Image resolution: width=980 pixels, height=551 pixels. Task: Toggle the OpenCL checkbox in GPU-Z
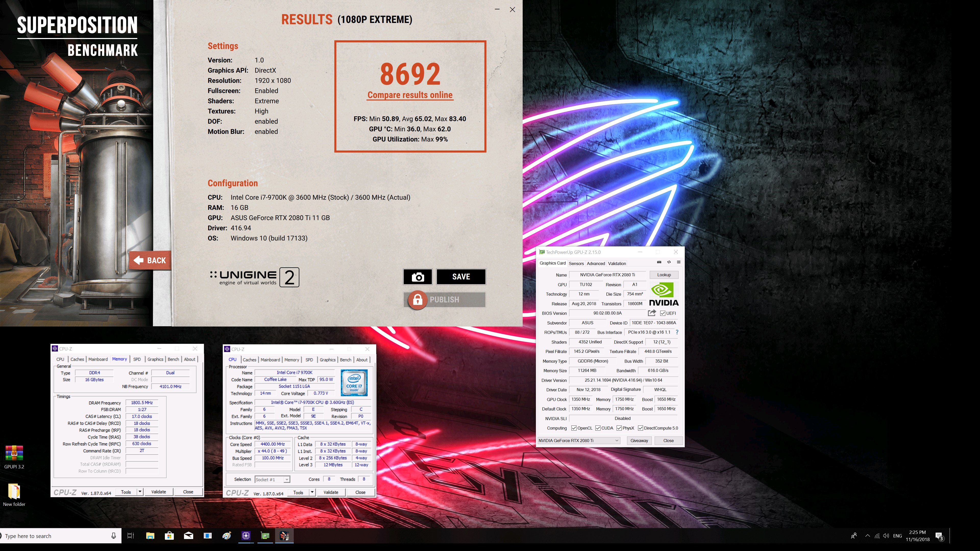[574, 428]
